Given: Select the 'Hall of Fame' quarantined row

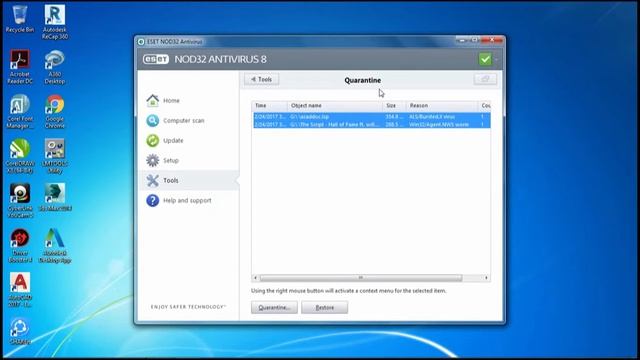Looking at the screenshot, I should coord(371,124).
